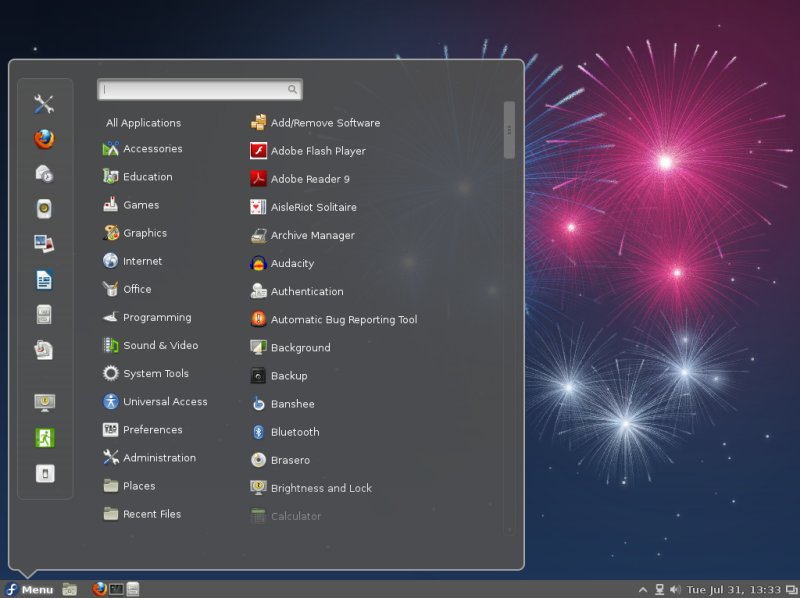Click the application list vertical scrollbar
The height and width of the screenshot is (598, 800).
point(509,130)
